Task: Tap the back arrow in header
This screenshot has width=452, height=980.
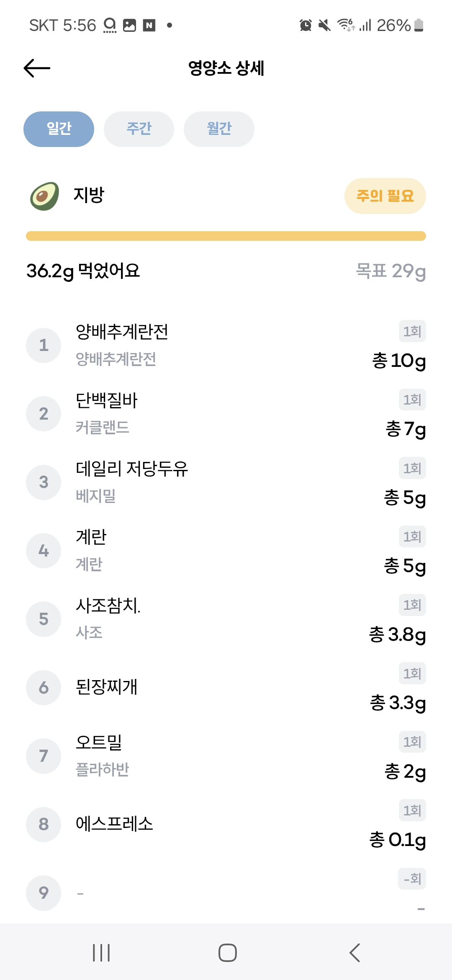Action: pyautogui.click(x=37, y=68)
